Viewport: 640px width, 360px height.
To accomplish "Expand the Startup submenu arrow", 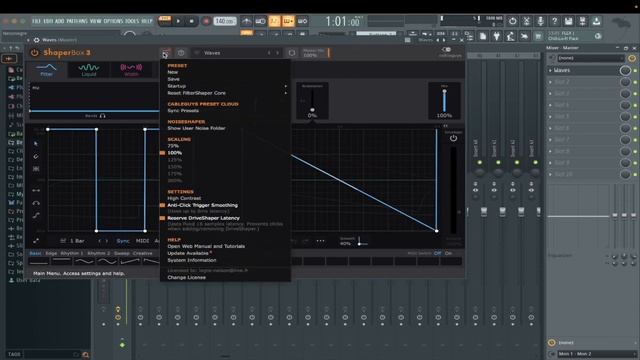I will coord(285,86).
